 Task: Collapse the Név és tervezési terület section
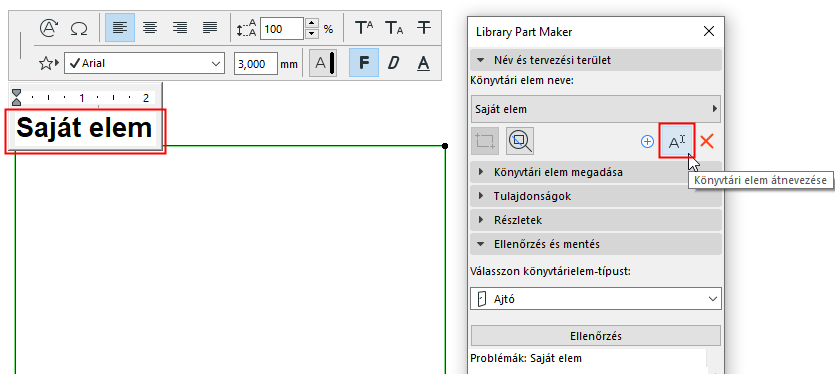pos(596,60)
